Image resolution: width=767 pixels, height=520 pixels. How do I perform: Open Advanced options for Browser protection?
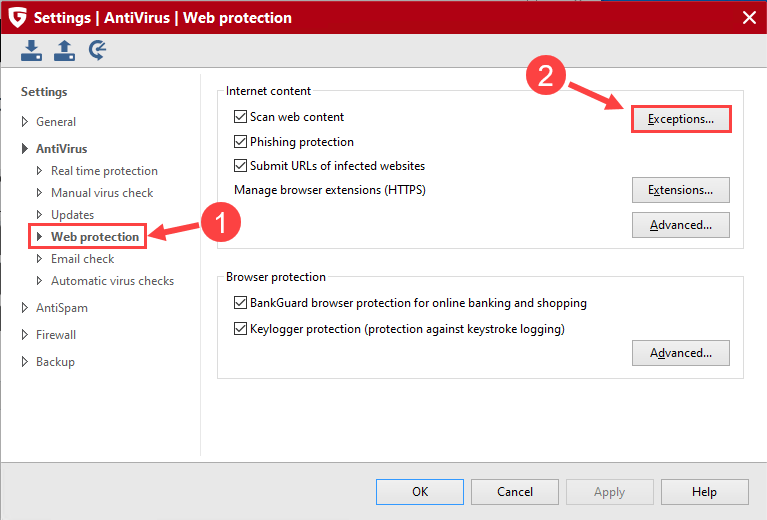coord(680,353)
